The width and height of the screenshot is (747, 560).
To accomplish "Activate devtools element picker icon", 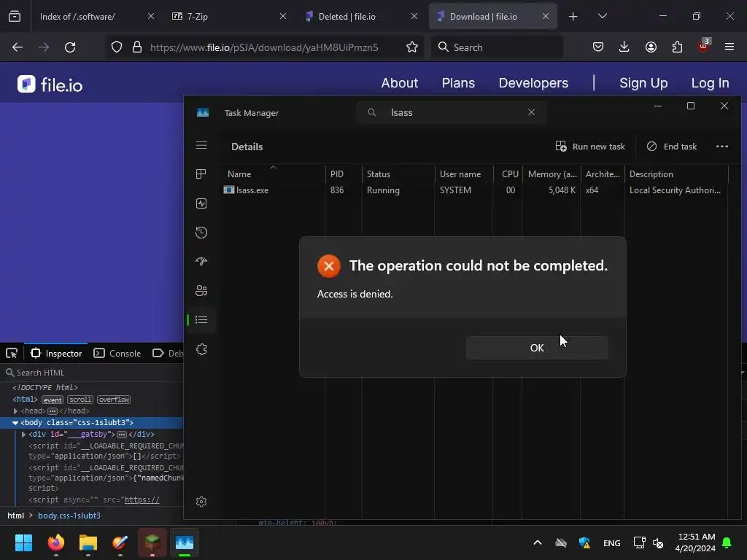I will coord(12,354).
